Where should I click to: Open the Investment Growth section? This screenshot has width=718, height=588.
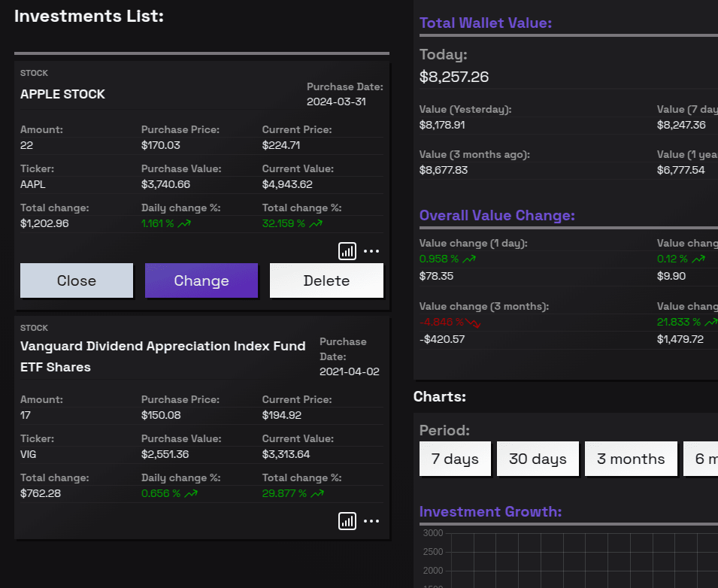click(490, 511)
